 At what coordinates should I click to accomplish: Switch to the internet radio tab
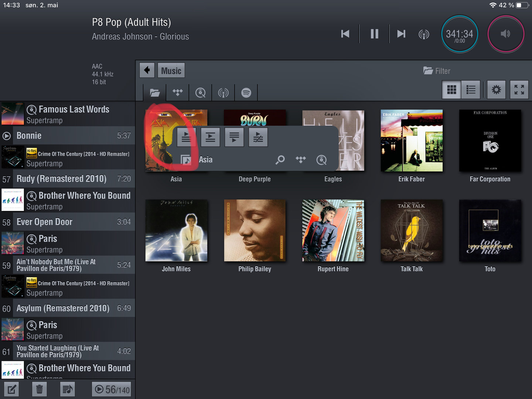coord(224,92)
